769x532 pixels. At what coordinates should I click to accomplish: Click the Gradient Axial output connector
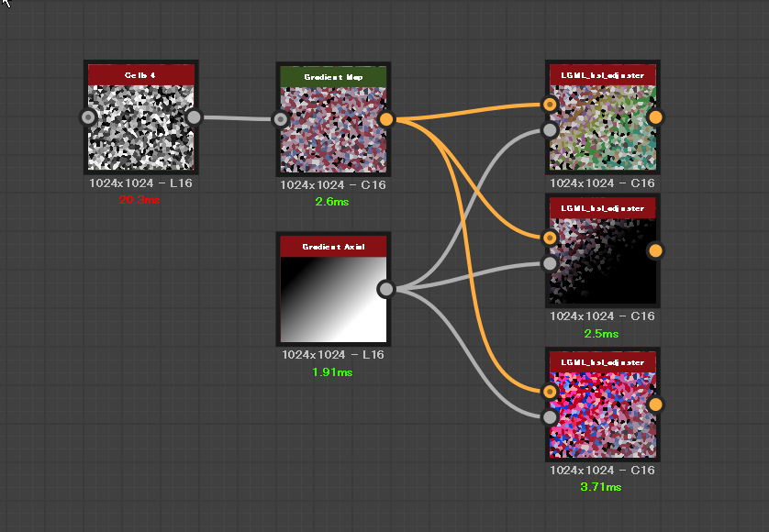point(386,289)
